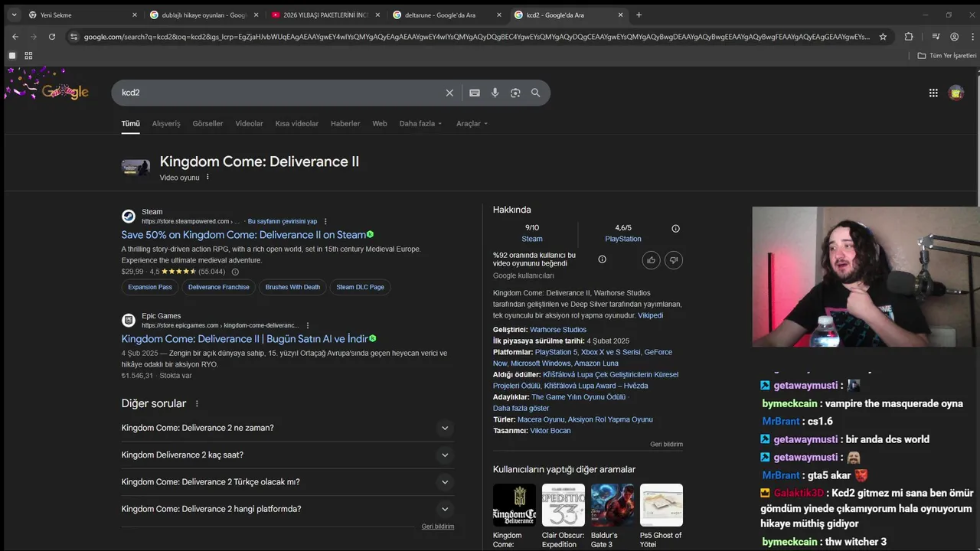Viewport: 980px width, 551px height.
Task: Switch to the Videolar tab
Action: (x=249, y=123)
